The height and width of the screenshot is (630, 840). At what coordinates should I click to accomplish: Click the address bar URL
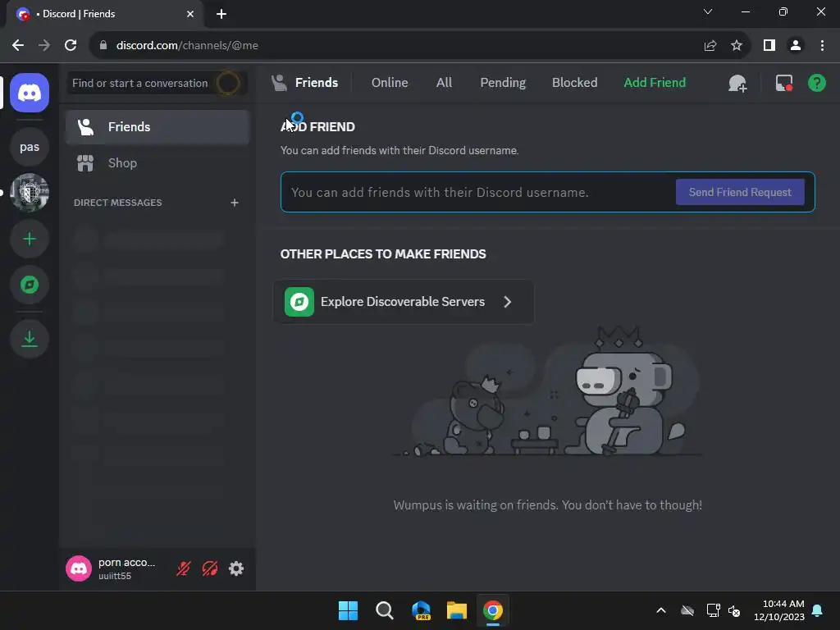(187, 46)
